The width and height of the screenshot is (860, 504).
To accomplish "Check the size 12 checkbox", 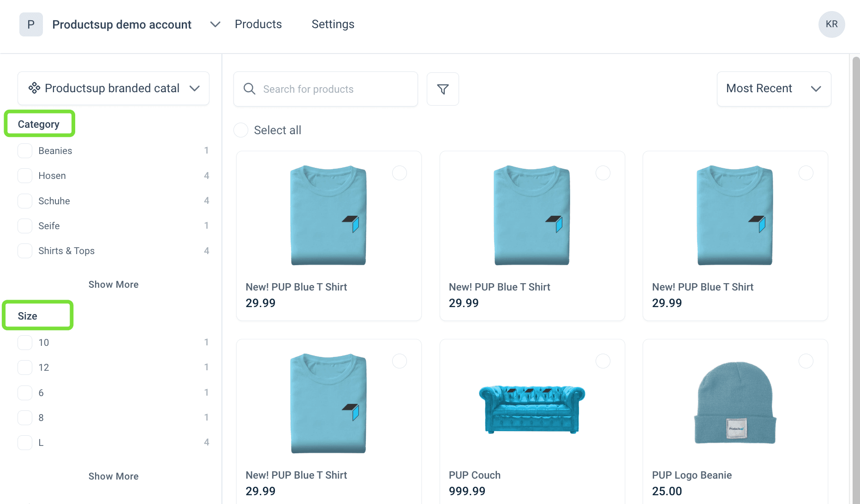I will pyautogui.click(x=25, y=368).
